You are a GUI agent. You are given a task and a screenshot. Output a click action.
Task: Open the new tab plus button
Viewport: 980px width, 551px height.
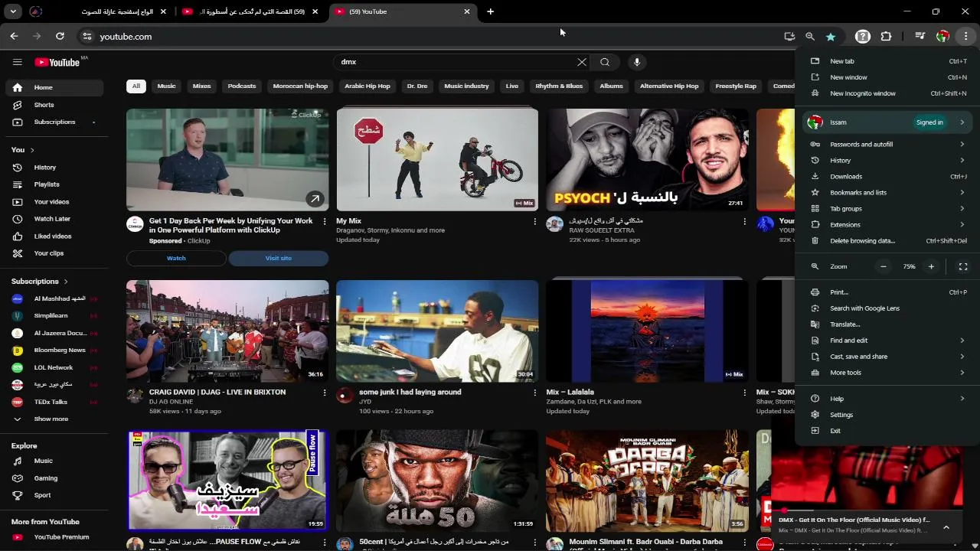491,11
